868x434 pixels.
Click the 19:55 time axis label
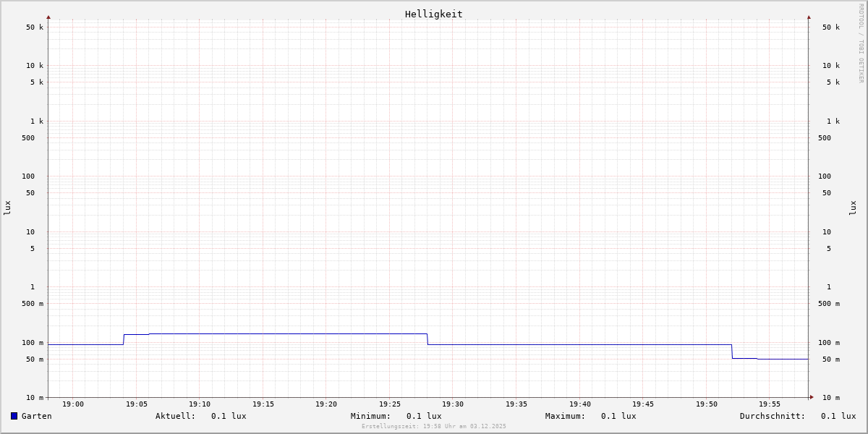(770, 404)
